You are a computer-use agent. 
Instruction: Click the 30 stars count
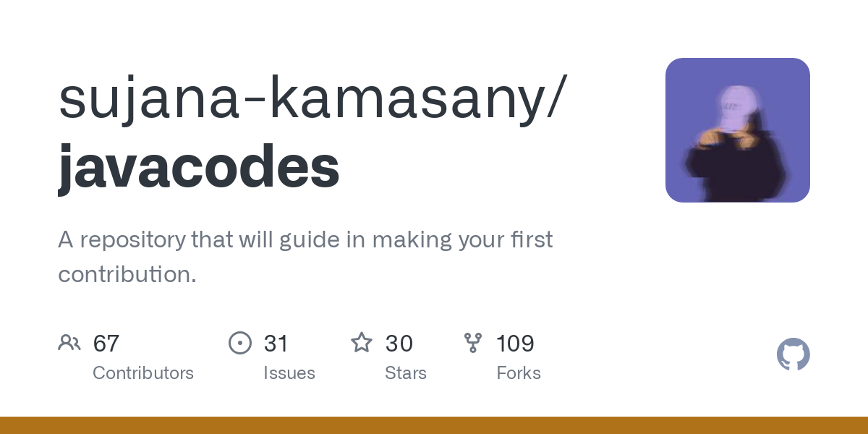click(x=399, y=344)
